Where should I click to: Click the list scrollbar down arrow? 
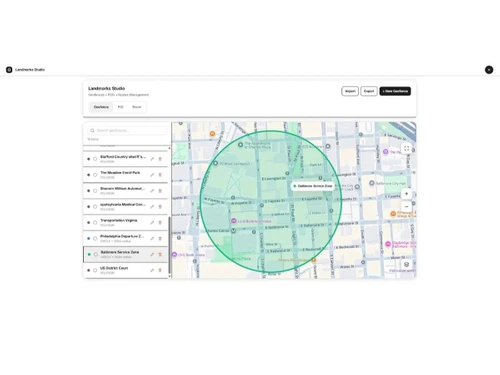pos(169,276)
